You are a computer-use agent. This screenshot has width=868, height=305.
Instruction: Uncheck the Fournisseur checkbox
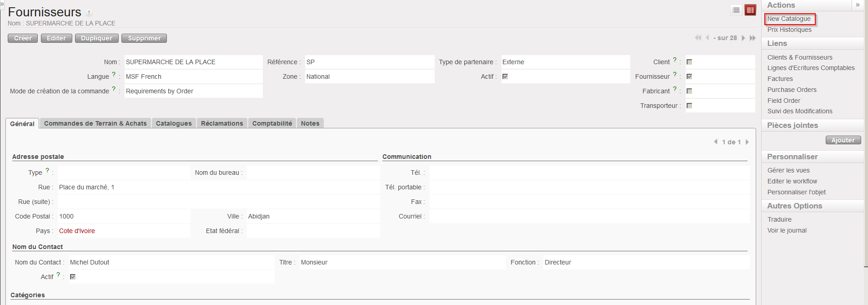pos(689,76)
